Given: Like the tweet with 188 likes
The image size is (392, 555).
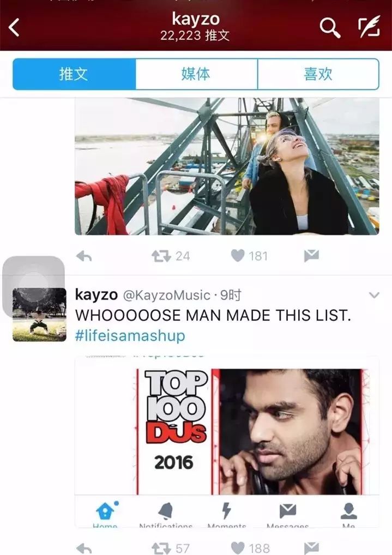Looking at the screenshot, I should pos(238,547).
